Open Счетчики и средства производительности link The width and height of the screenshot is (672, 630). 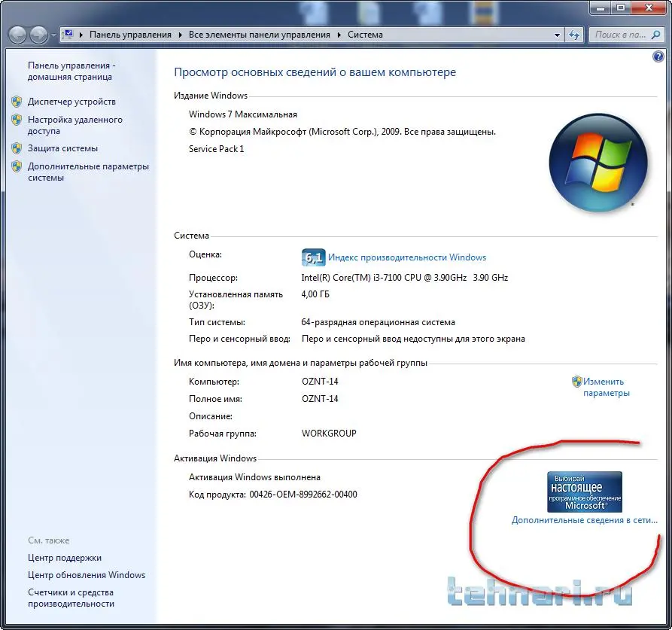(71, 598)
